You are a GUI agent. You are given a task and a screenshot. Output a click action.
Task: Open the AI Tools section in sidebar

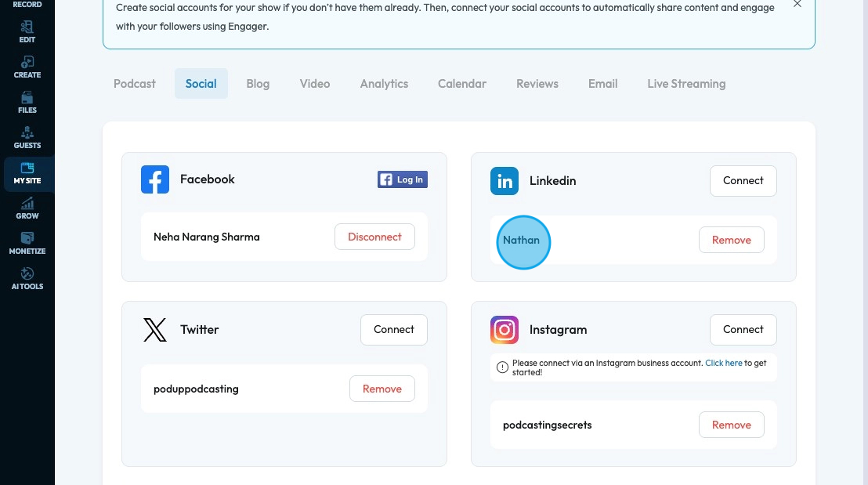point(27,279)
